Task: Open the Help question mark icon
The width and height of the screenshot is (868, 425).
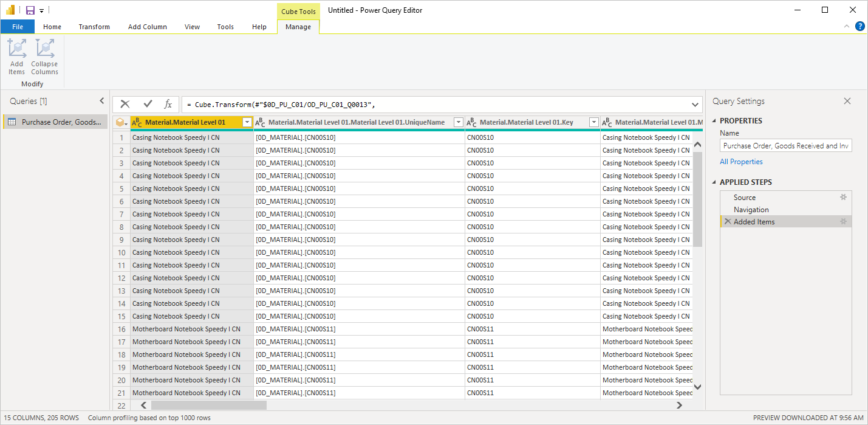Action: 859,26
